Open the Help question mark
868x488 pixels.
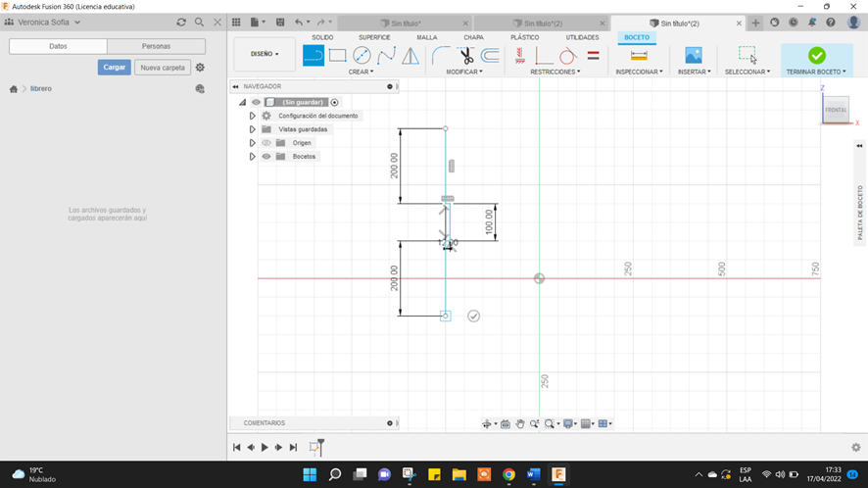pyautogui.click(x=831, y=23)
